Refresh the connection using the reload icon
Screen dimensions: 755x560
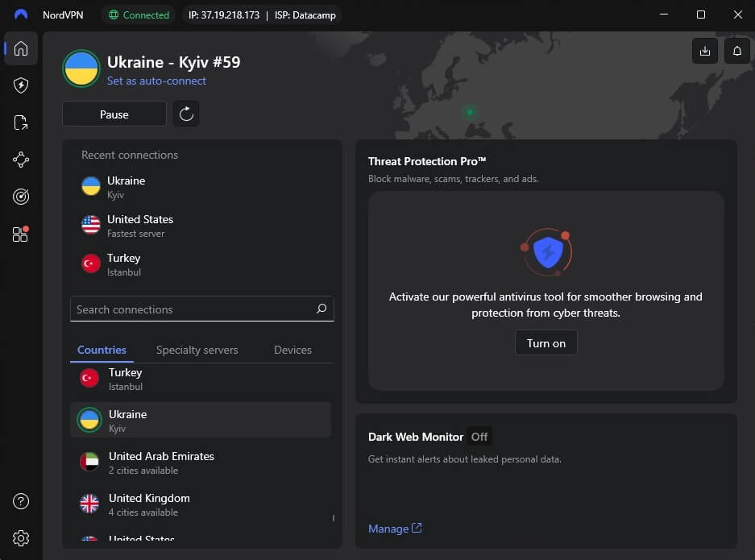[186, 114]
